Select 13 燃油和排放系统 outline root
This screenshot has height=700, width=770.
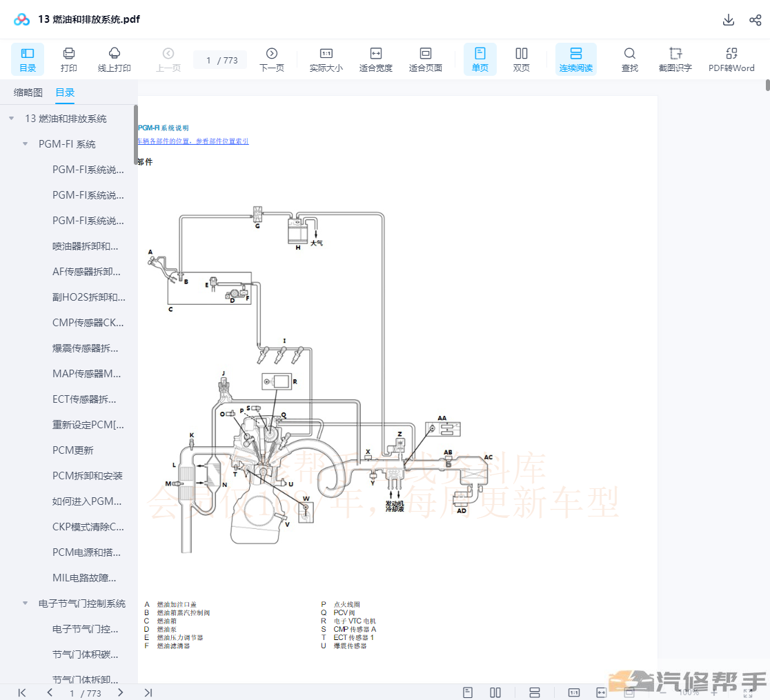click(x=66, y=119)
